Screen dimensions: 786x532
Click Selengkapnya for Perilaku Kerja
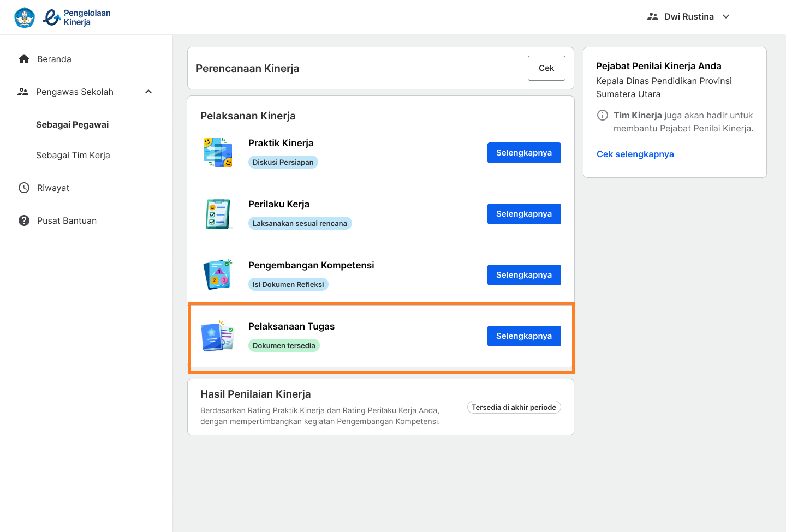(x=524, y=214)
